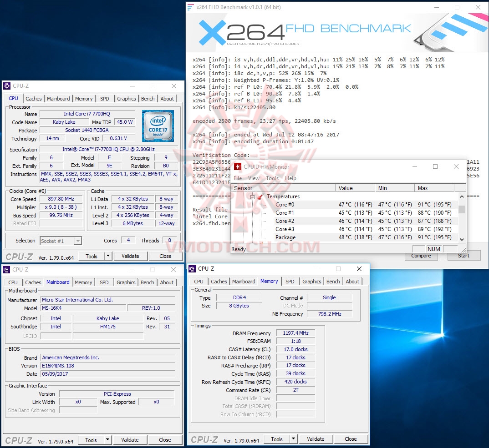Open the Bench tab in the Mainboard window
This screenshot has height=448, width=489.
tap(147, 282)
